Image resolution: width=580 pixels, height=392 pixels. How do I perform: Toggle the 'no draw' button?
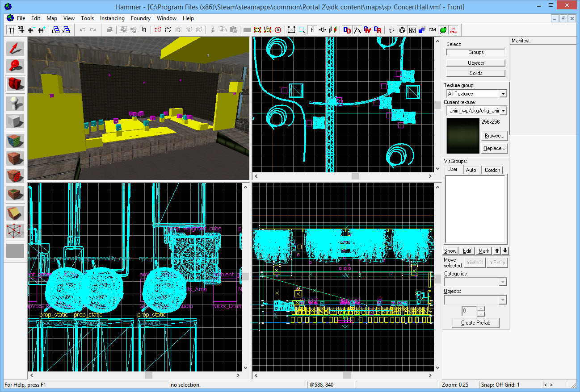click(454, 30)
